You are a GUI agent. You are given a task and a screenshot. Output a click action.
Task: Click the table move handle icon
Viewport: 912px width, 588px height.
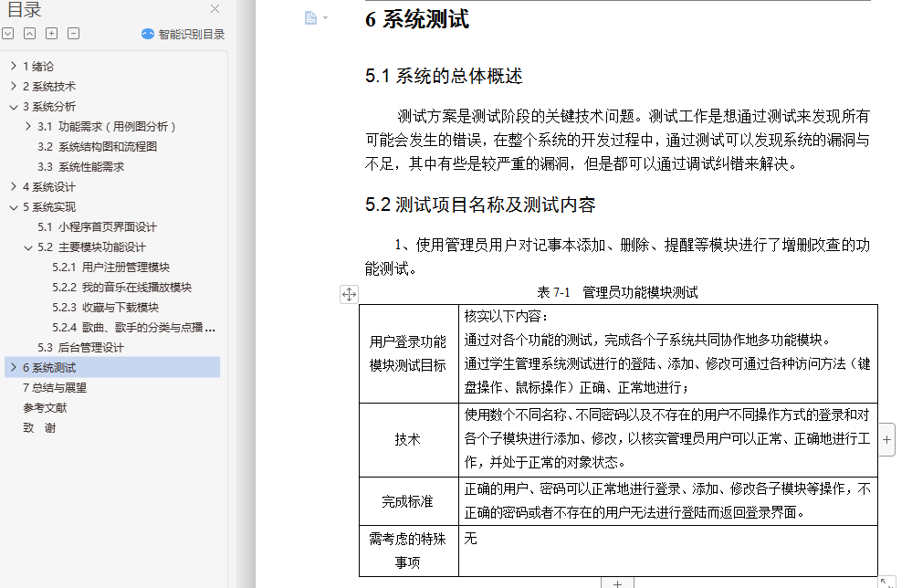(x=349, y=294)
